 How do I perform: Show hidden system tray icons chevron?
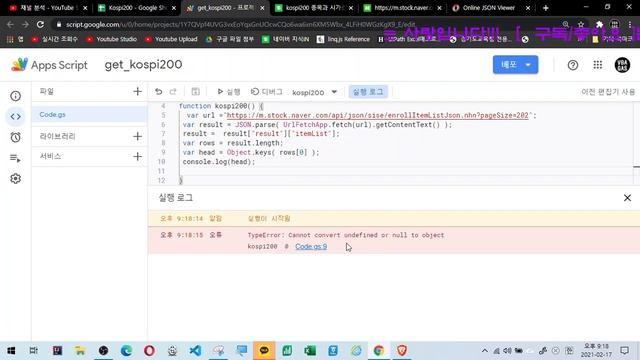point(484,351)
